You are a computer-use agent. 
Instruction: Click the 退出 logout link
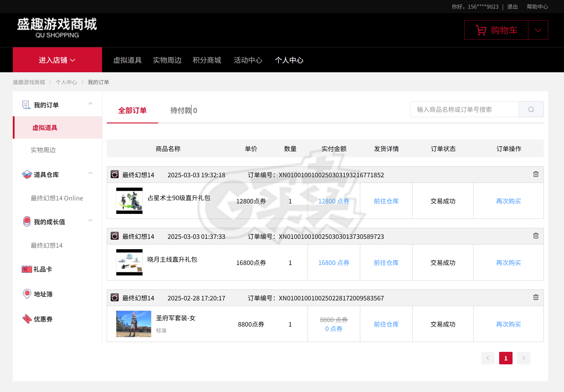coord(512,6)
